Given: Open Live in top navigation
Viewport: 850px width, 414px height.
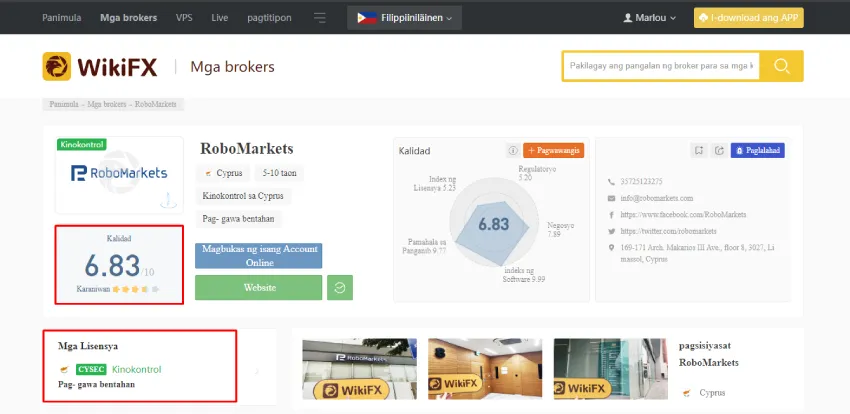Looking at the screenshot, I should coord(220,18).
